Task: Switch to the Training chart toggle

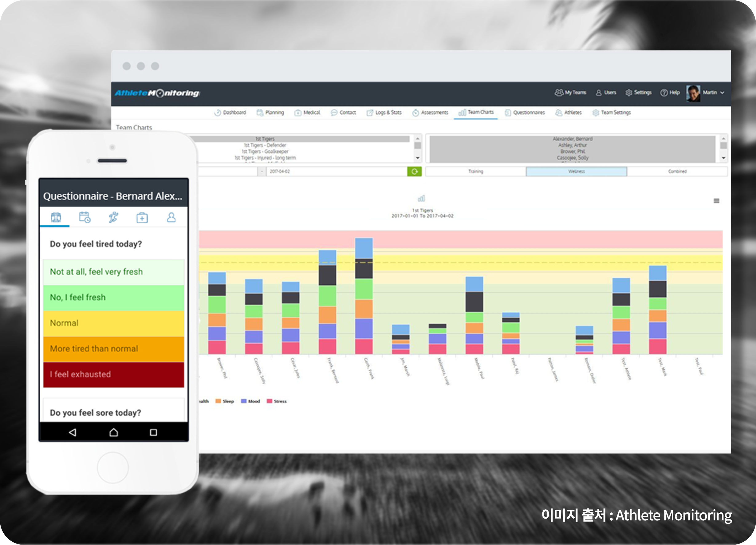Action: [475, 171]
